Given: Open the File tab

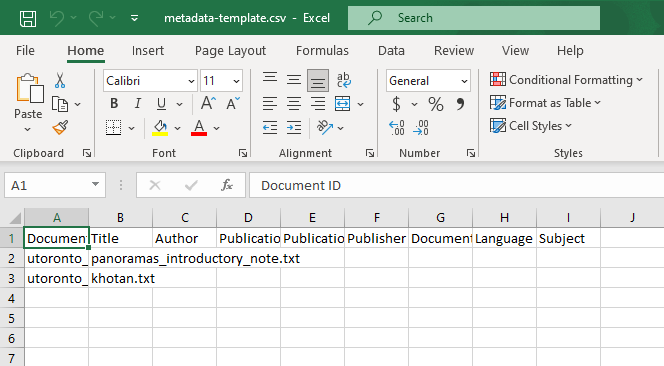Looking at the screenshot, I should coord(25,51).
